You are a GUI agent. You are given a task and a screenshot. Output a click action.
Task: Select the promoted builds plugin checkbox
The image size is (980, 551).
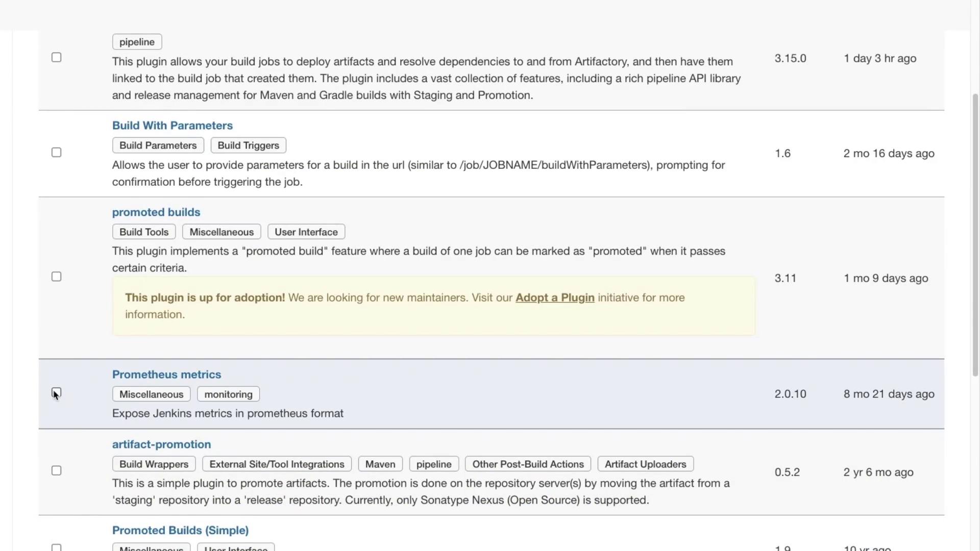57,277
